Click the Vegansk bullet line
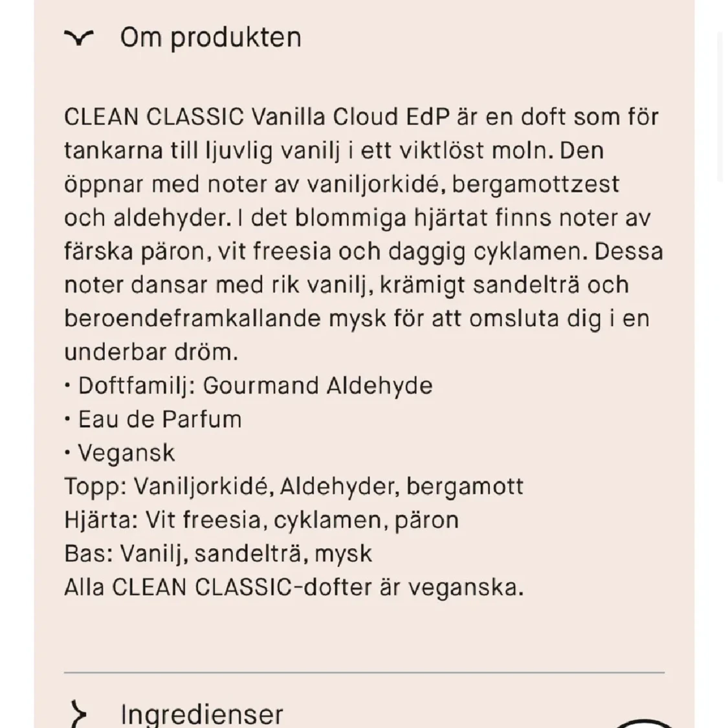Image resolution: width=728 pixels, height=728 pixels. point(119,453)
